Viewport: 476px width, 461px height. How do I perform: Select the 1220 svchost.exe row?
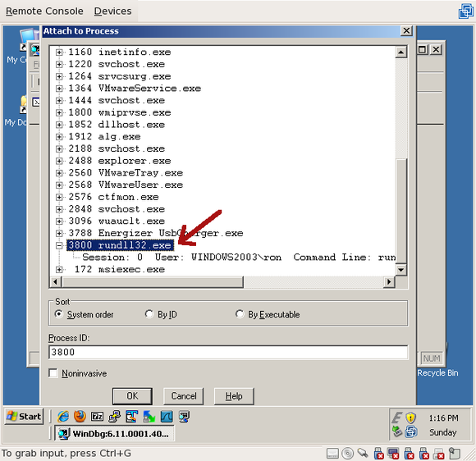pyautogui.click(x=117, y=64)
